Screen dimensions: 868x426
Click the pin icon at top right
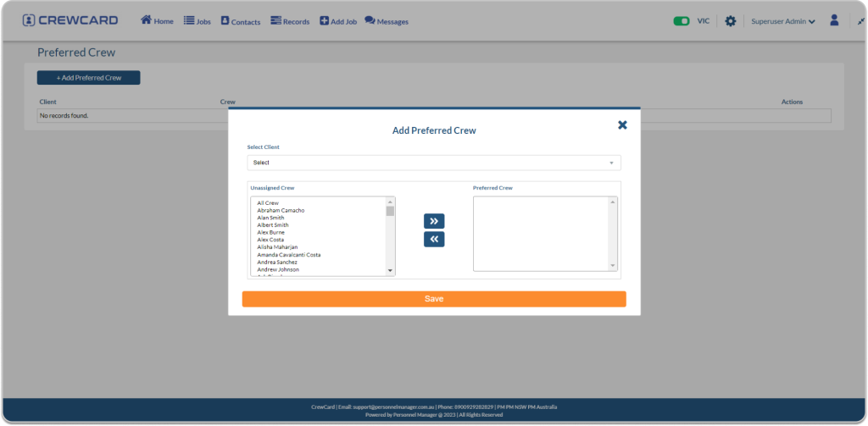pos(860,21)
